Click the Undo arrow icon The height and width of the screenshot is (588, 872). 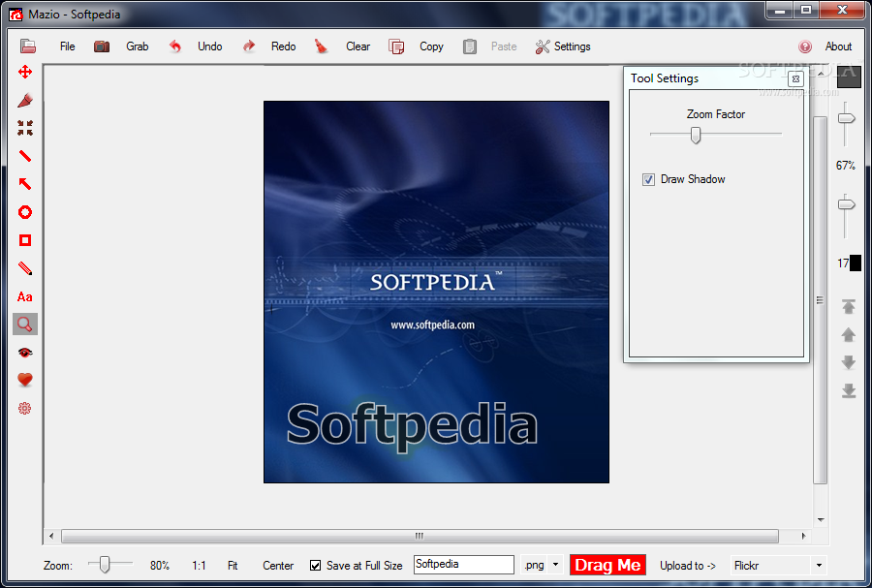coord(175,46)
